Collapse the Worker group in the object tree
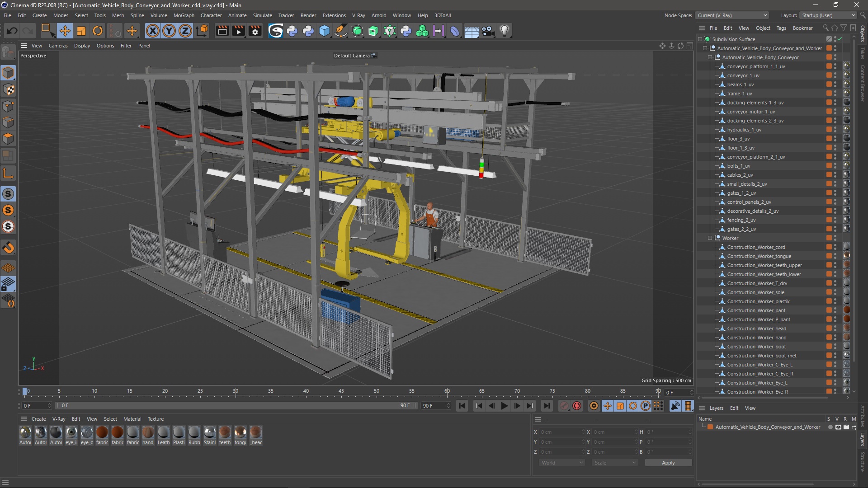 point(711,238)
